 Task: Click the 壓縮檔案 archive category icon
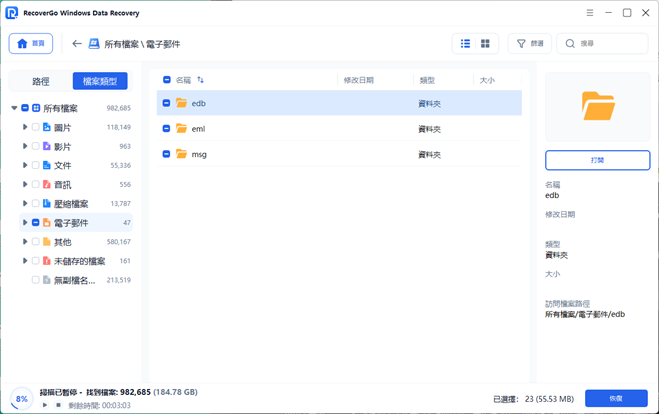47,203
